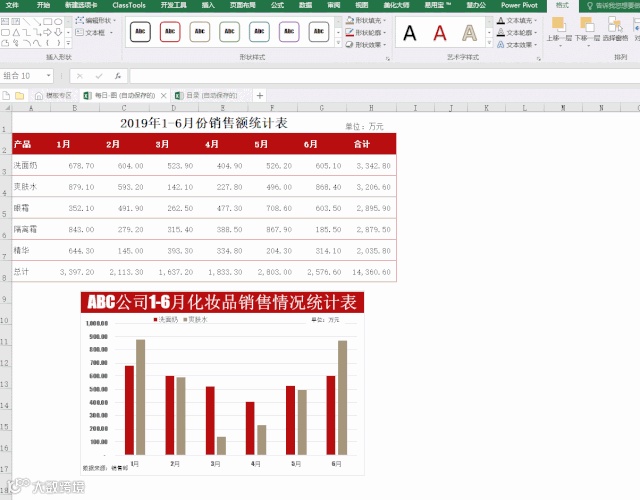Select row 5 header
The width and height of the screenshot is (640, 500).
tap(6, 208)
